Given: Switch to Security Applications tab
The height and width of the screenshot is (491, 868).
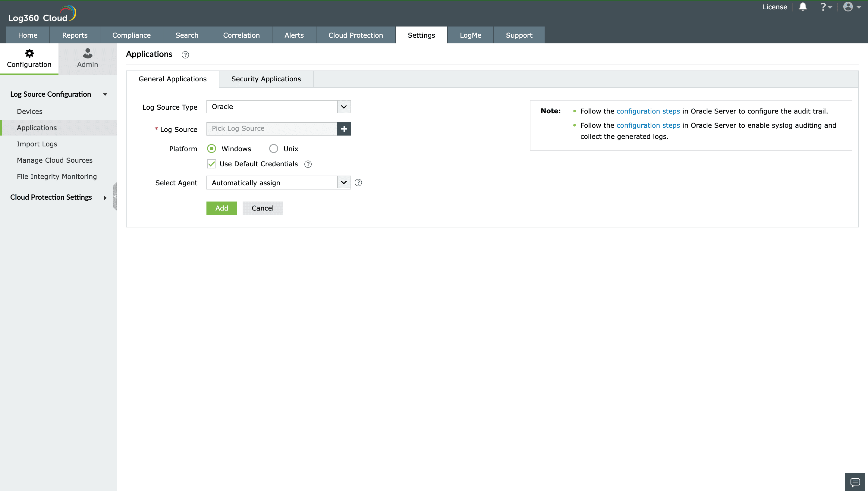Looking at the screenshot, I should point(266,79).
